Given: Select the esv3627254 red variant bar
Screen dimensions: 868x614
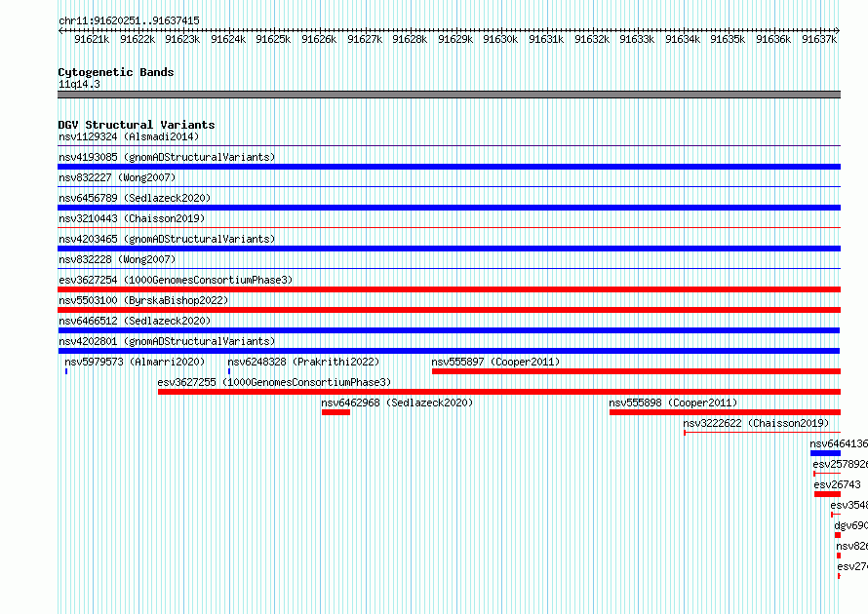Looking at the screenshot, I should pyautogui.click(x=449, y=289).
